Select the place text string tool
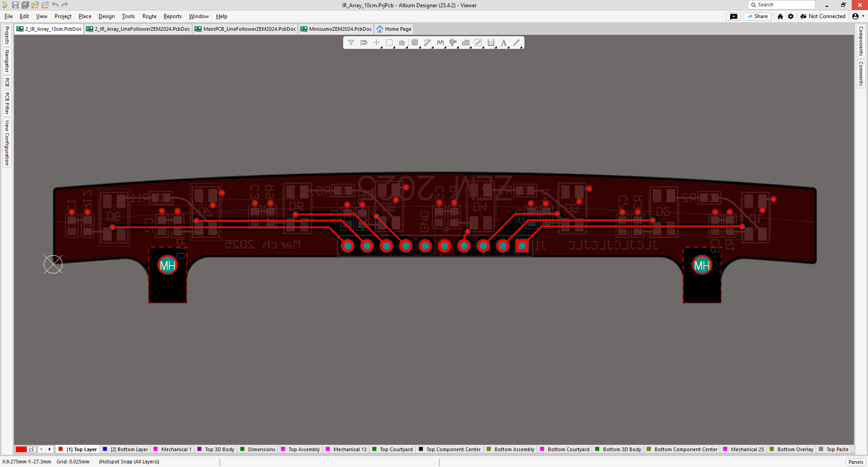This screenshot has height=467, width=868. click(504, 43)
